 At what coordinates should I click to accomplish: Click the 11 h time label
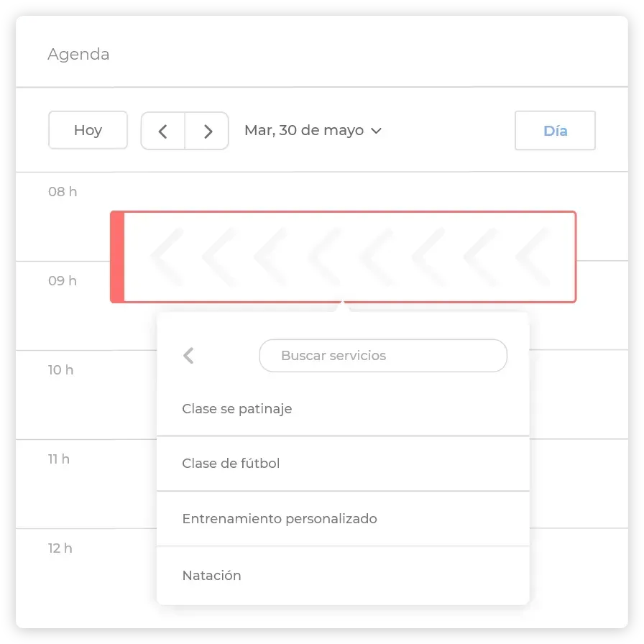(x=59, y=459)
